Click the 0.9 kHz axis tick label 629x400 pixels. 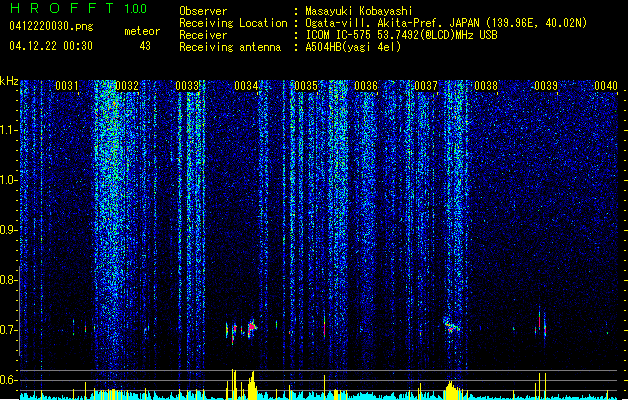tap(9, 230)
